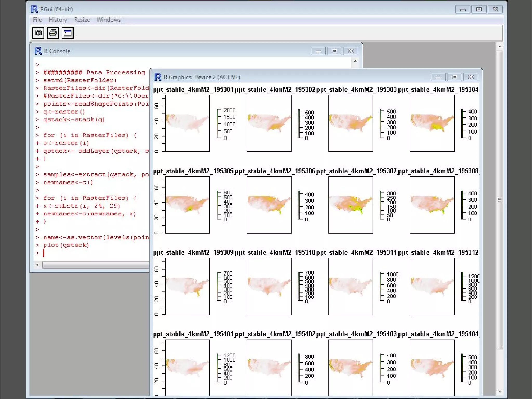Click the R Console window icon

(38, 51)
